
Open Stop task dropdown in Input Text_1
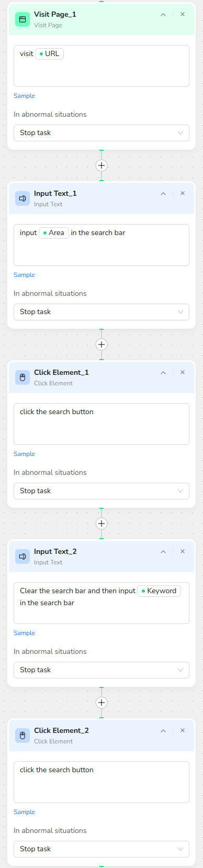[x=101, y=312]
